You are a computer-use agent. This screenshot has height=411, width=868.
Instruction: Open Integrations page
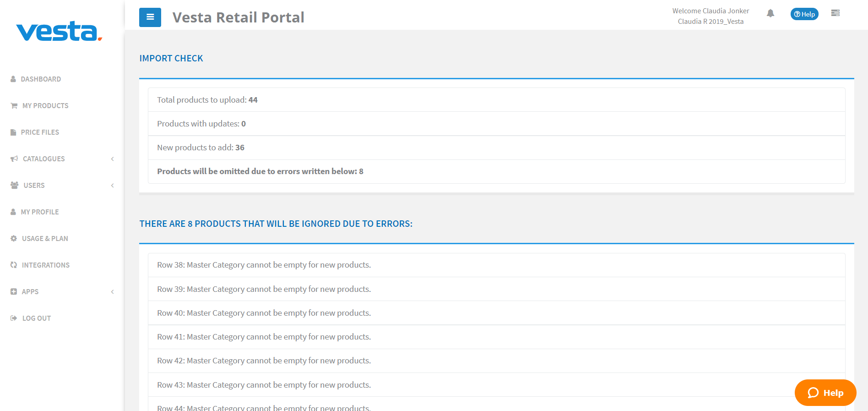click(46, 265)
